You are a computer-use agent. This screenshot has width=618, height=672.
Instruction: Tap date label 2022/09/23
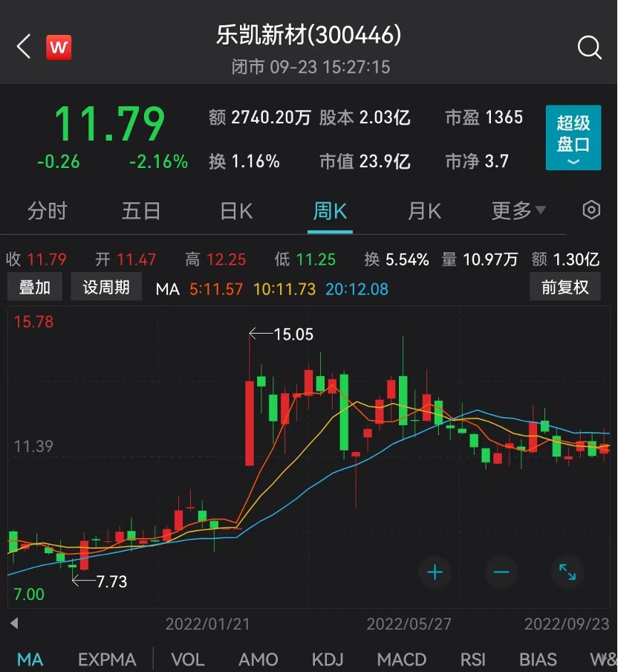coord(567,624)
